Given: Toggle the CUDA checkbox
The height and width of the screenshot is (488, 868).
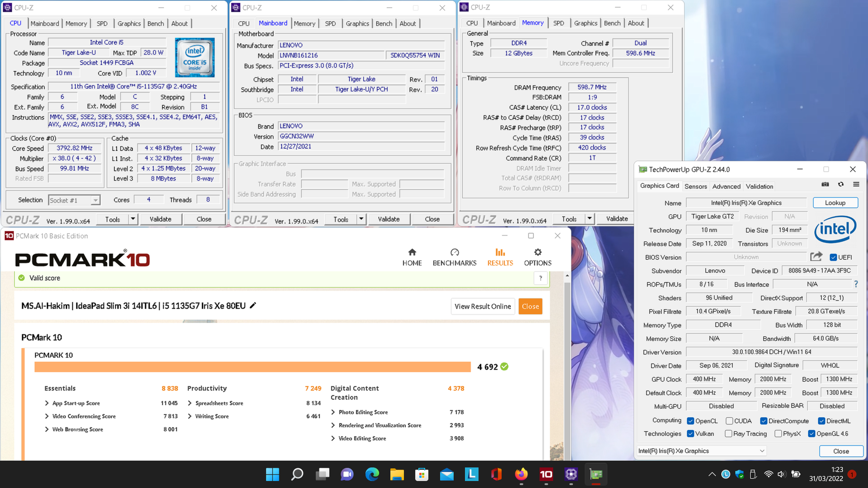Looking at the screenshot, I should [x=729, y=421].
